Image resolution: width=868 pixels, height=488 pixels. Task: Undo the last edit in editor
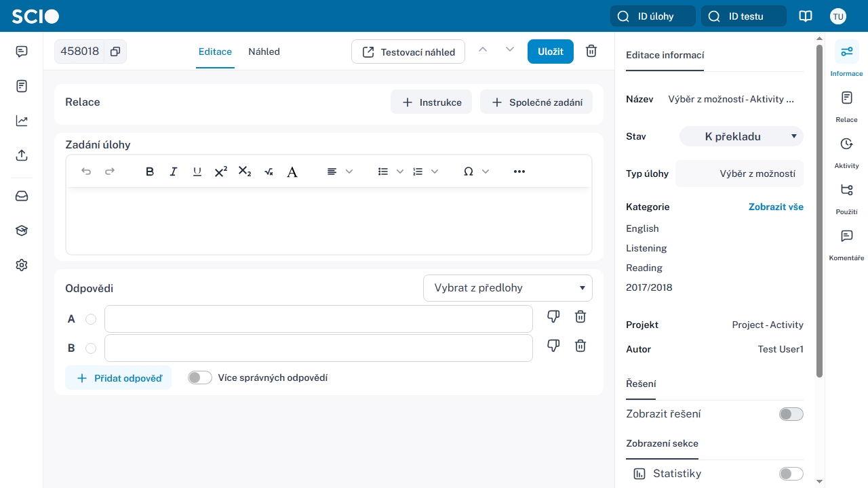86,171
